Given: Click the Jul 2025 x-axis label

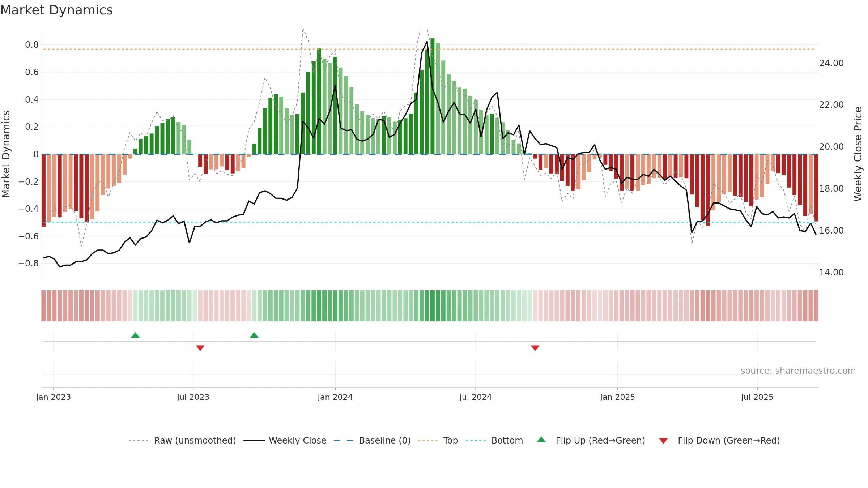Looking at the screenshot, I should click(x=757, y=397).
